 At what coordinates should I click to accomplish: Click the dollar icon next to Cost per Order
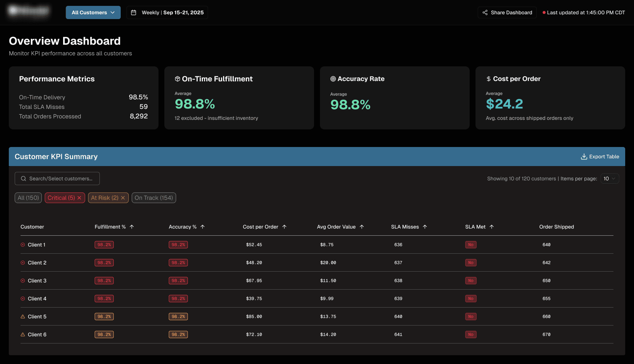coord(489,79)
